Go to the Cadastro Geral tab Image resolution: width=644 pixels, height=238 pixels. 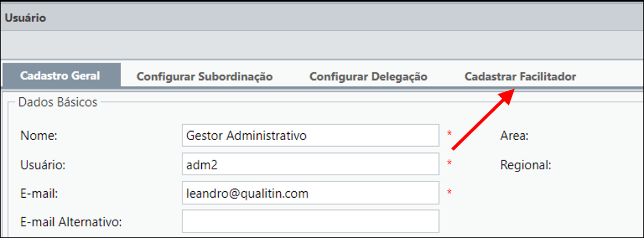60,76
